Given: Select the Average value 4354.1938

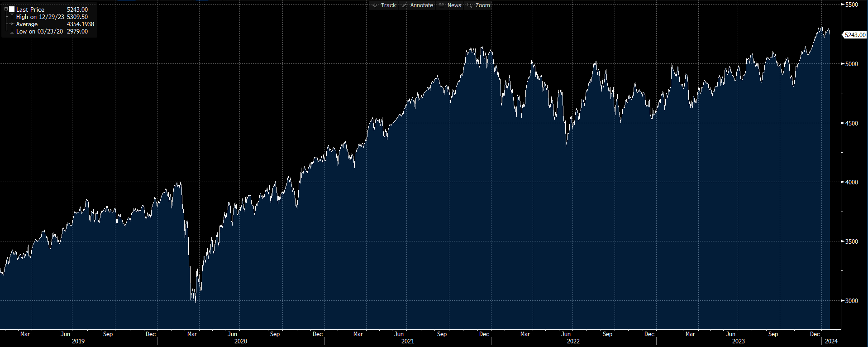Looking at the screenshot, I should (81, 24).
